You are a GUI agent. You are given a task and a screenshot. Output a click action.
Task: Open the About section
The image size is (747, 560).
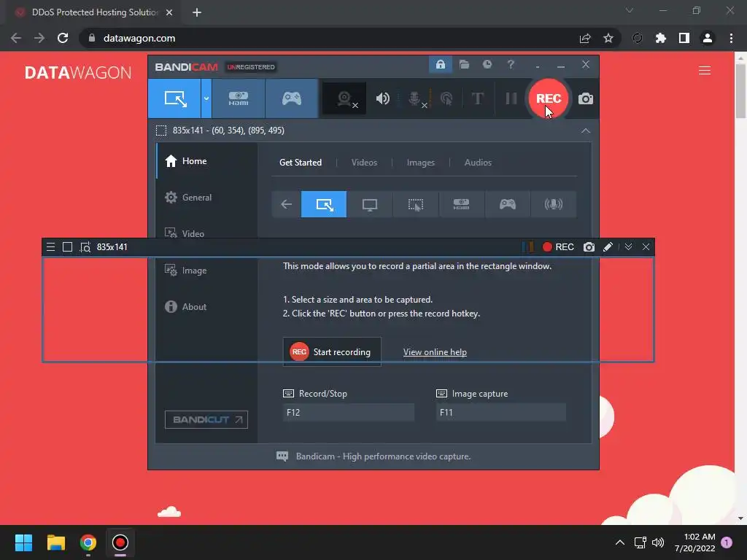point(206,307)
